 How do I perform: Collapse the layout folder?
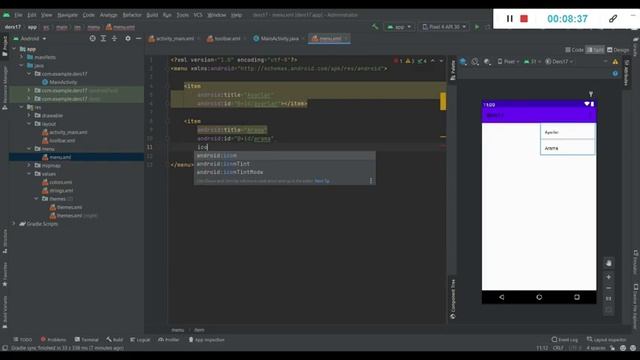29,124
